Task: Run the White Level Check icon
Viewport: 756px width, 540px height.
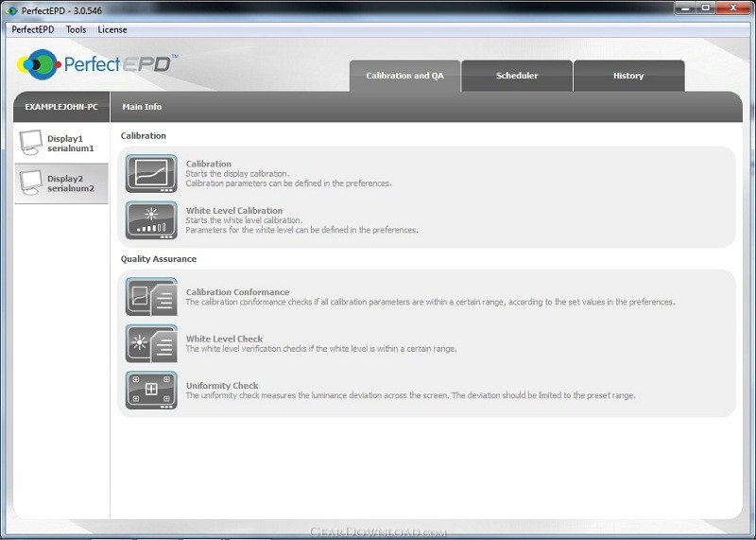Action: [151, 343]
